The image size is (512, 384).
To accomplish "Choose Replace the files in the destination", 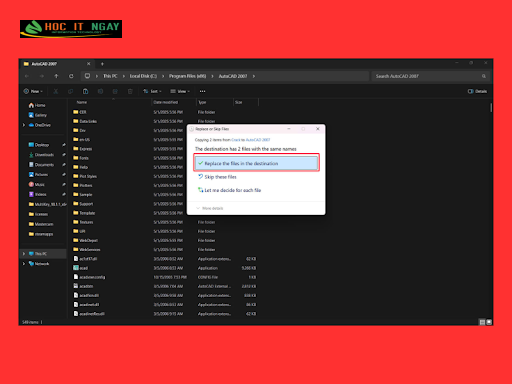I will pos(256,163).
